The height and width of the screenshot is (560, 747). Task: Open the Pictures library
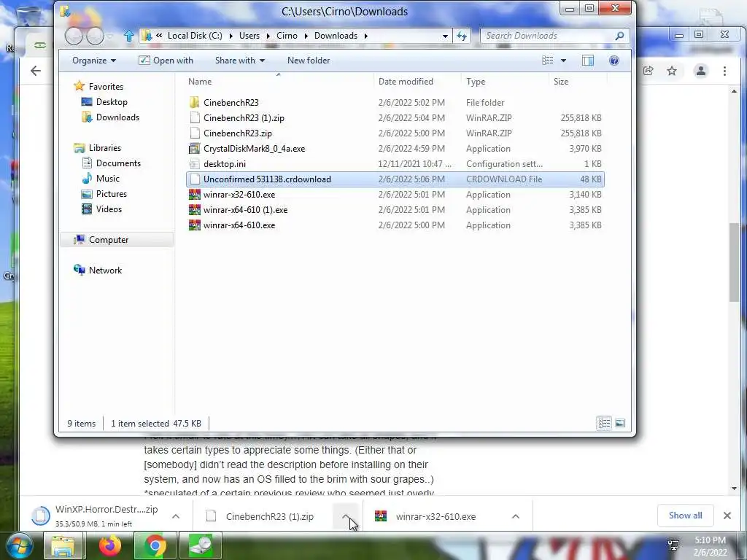[111, 194]
